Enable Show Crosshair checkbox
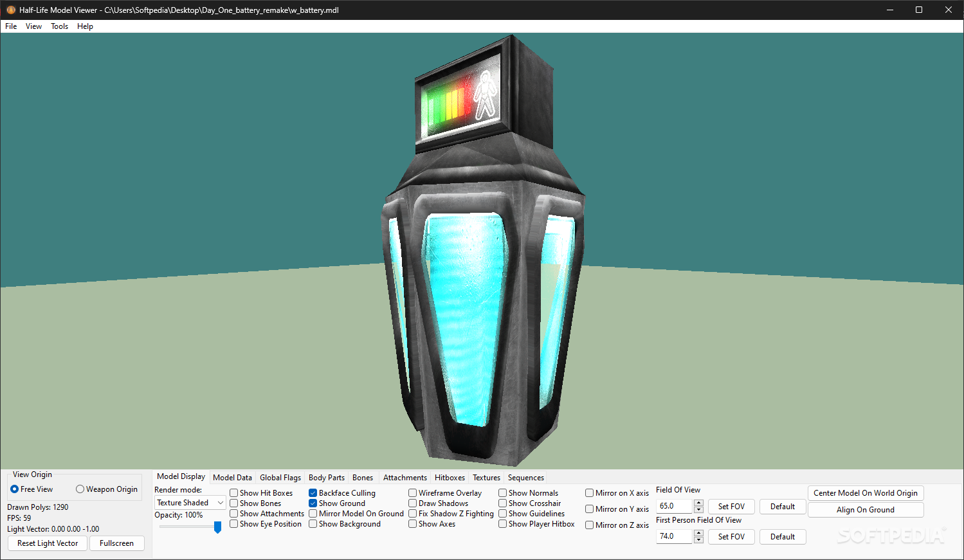 click(530, 503)
